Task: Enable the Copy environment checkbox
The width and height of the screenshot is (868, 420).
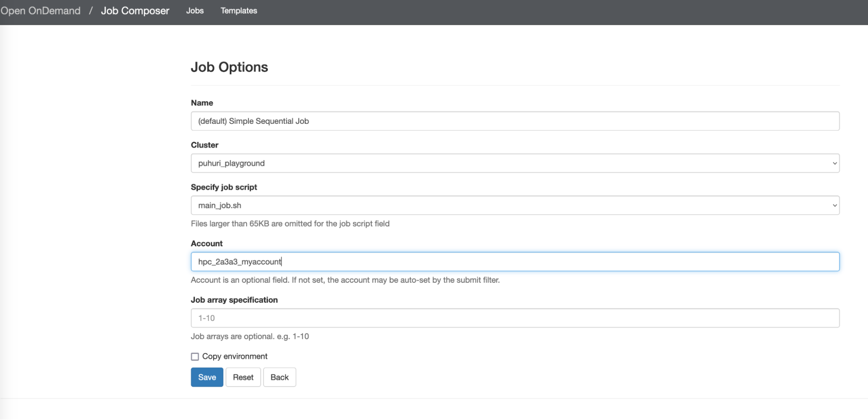Action: coord(195,357)
